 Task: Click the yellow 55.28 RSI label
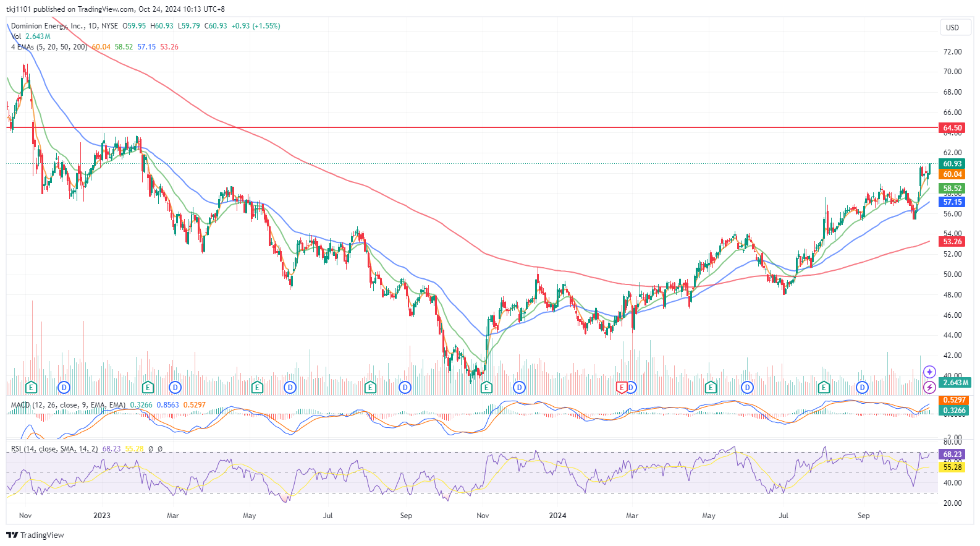(953, 467)
